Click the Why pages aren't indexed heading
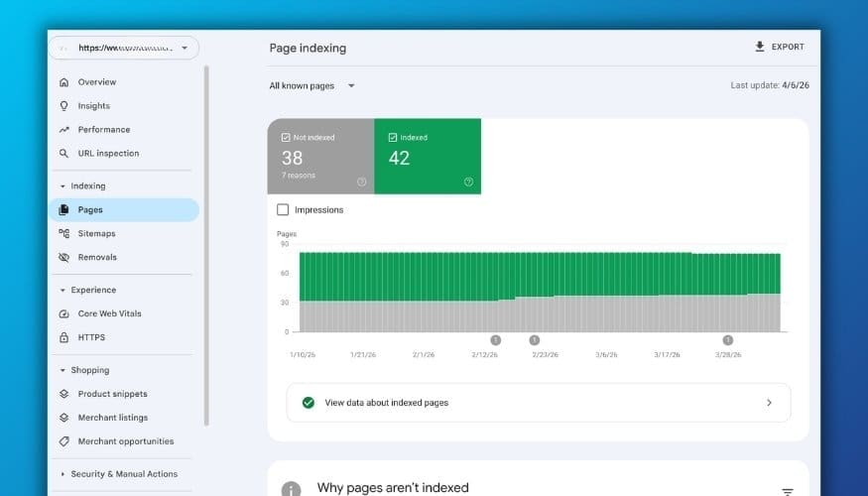The image size is (868, 496). point(393,488)
